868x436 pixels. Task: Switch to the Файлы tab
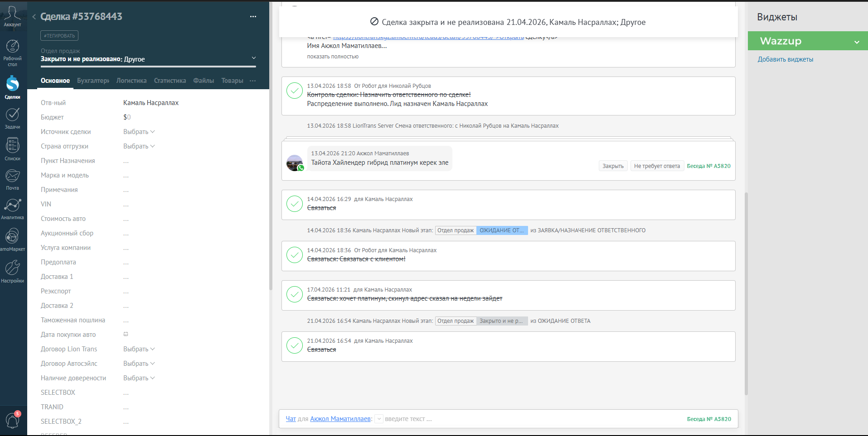click(x=204, y=81)
